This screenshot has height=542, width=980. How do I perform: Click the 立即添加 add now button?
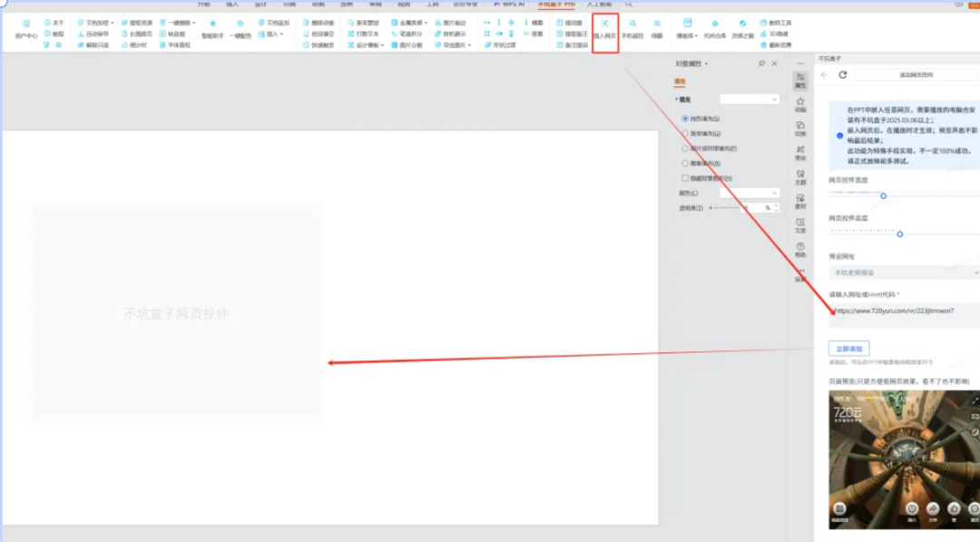point(848,349)
